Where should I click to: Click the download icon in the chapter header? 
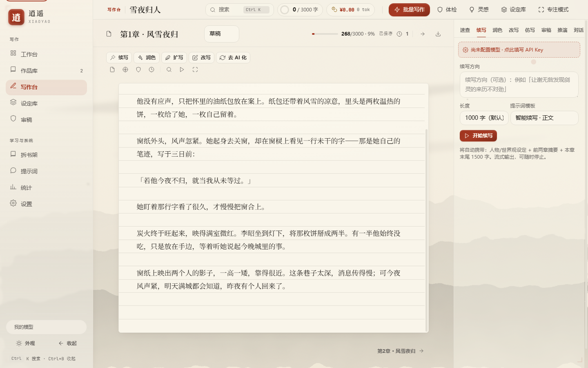[x=438, y=34]
